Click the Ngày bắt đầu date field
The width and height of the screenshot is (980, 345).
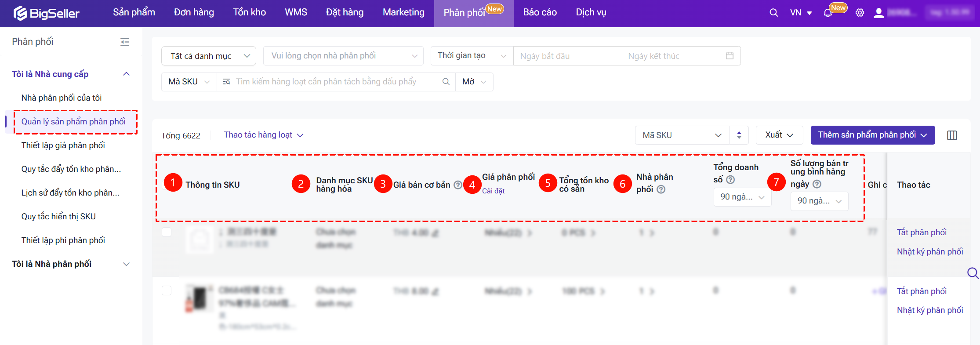click(x=565, y=56)
